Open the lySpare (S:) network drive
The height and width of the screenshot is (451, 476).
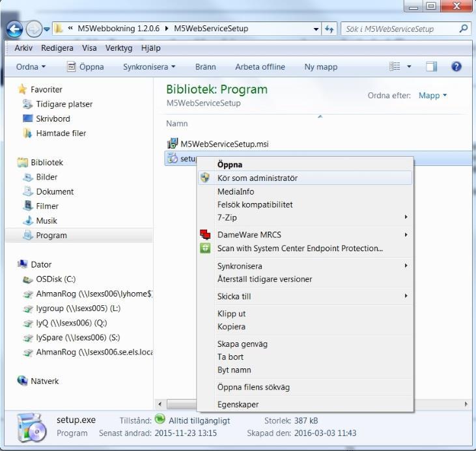click(x=77, y=337)
